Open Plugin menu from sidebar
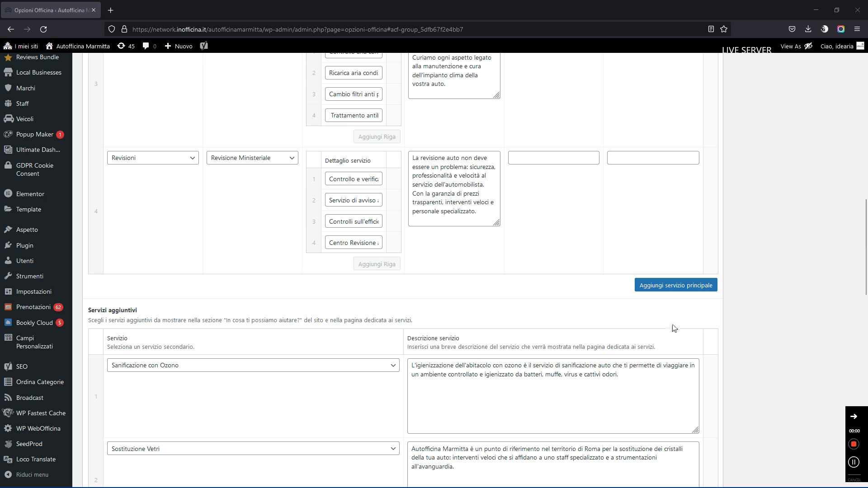Screen dimensions: 868x488 coord(24,245)
